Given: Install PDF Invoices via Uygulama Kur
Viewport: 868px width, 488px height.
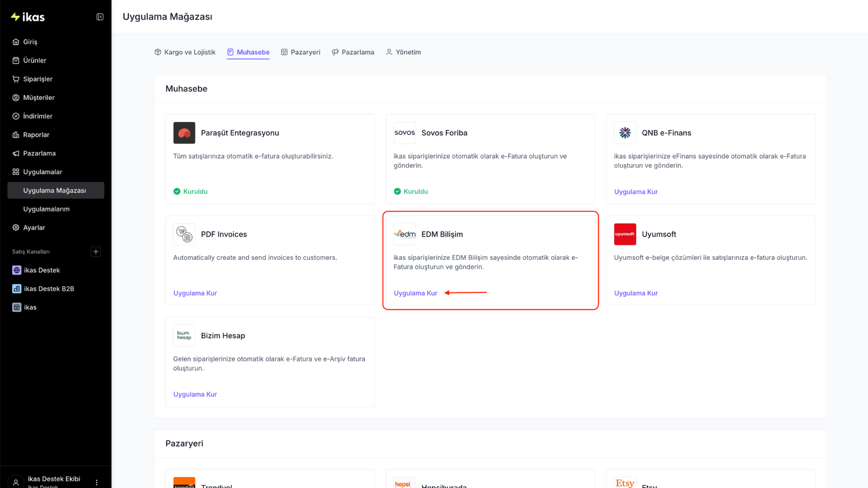Looking at the screenshot, I should (x=195, y=293).
